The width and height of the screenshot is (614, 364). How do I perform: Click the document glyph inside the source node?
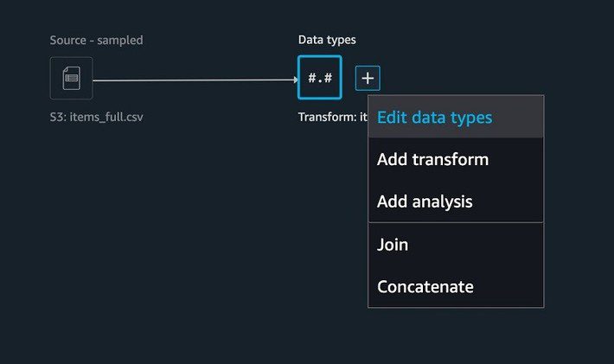click(x=71, y=79)
